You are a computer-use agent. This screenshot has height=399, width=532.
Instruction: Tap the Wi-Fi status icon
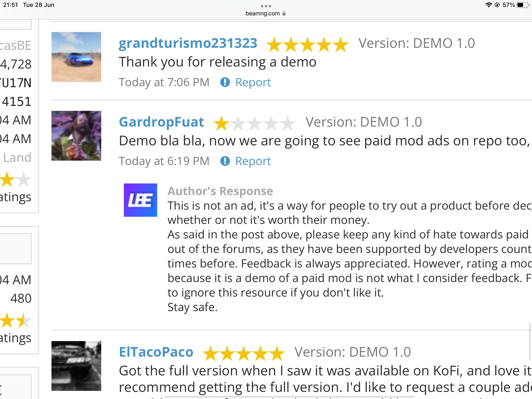488,5
